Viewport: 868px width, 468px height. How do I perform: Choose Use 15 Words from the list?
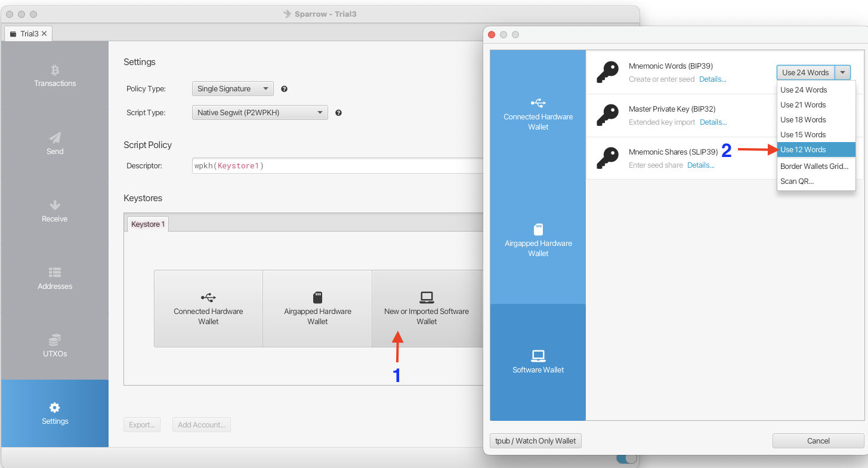pos(816,134)
